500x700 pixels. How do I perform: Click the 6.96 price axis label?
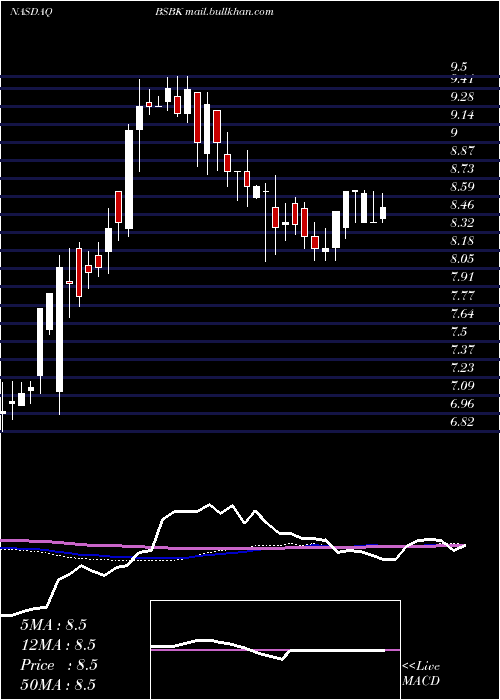462,404
